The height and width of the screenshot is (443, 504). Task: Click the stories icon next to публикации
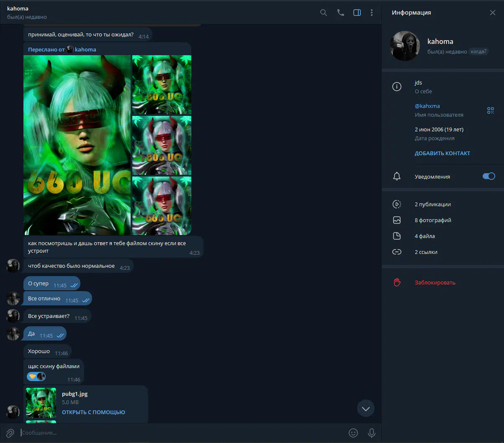point(397,204)
